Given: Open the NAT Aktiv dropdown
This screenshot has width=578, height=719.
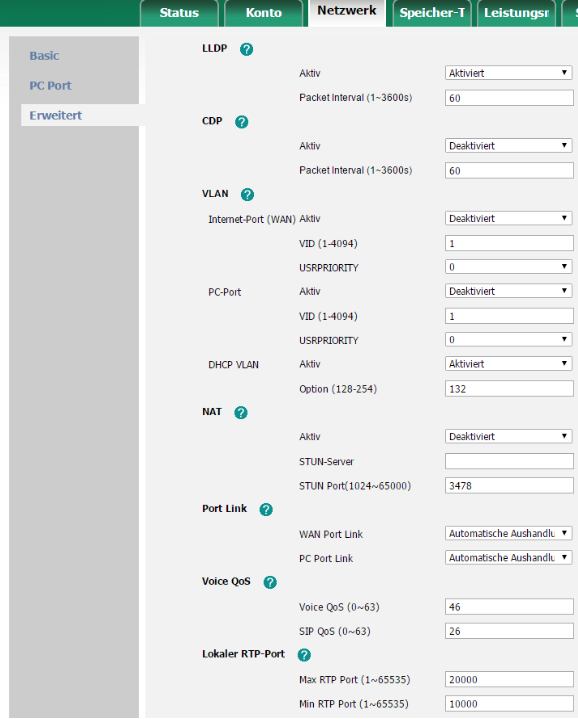Looking at the screenshot, I should pyautogui.click(x=508, y=437).
